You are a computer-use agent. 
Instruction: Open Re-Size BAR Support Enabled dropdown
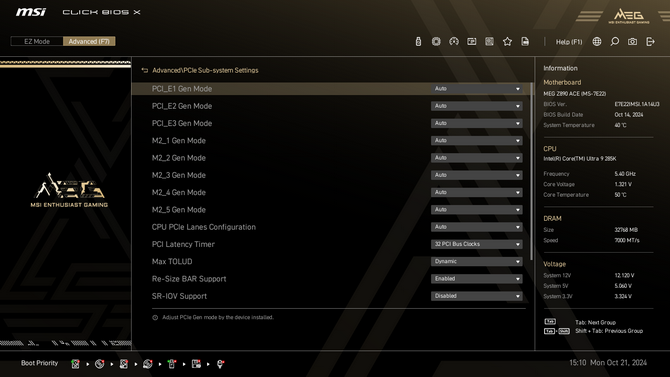pyautogui.click(x=476, y=279)
